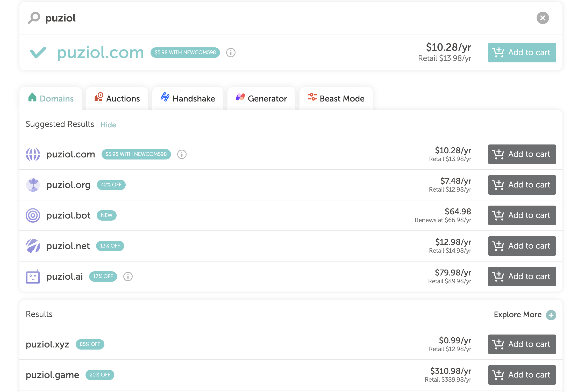The height and width of the screenshot is (392, 570).
Task: Click the globe icon beside puziol.com
Action: tap(33, 154)
